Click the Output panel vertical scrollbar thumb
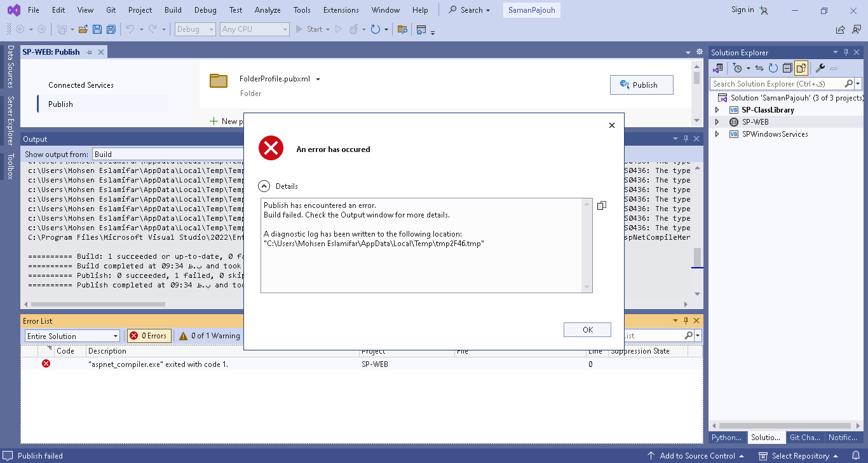The image size is (868, 463). [697, 257]
